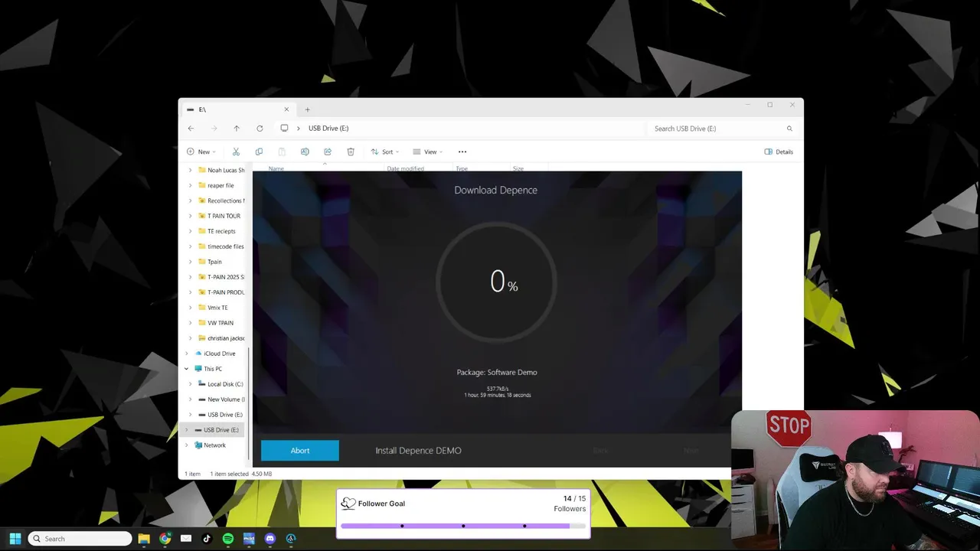
Task: Click the Follower Goal widget heart icon
Action: [x=348, y=504]
